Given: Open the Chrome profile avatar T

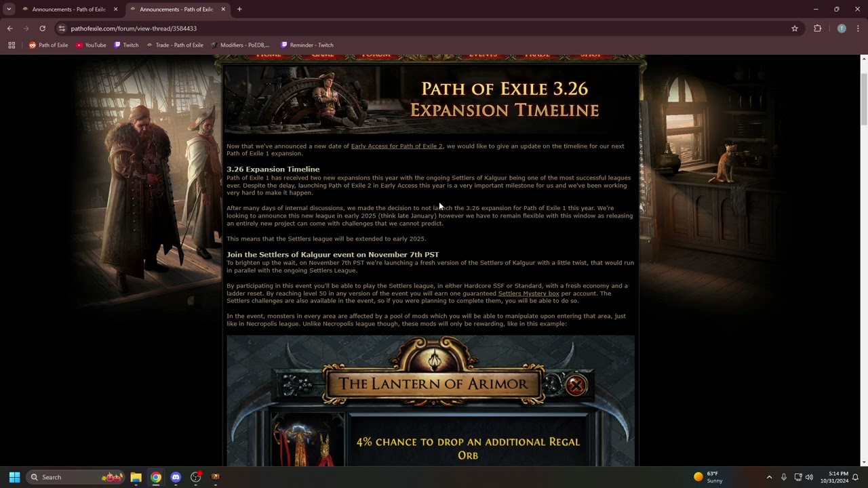Looking at the screenshot, I should pyautogui.click(x=842, y=28).
